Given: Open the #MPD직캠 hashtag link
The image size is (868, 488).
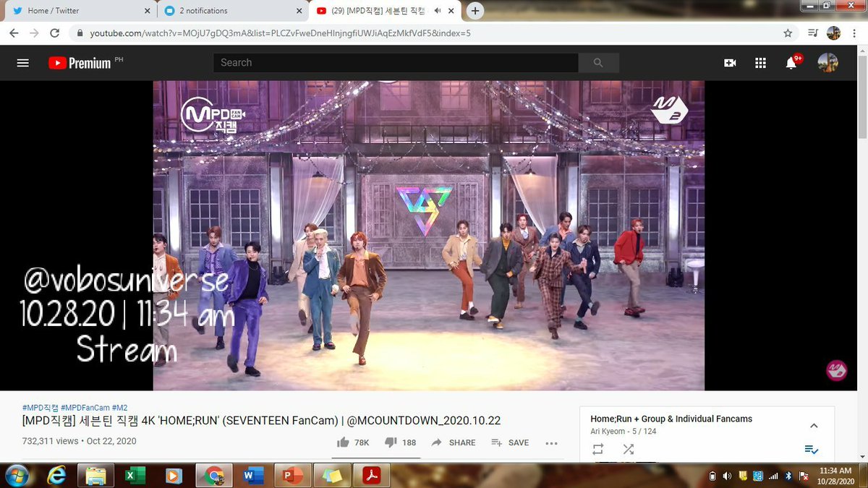Looking at the screenshot, I should pyautogui.click(x=40, y=408).
